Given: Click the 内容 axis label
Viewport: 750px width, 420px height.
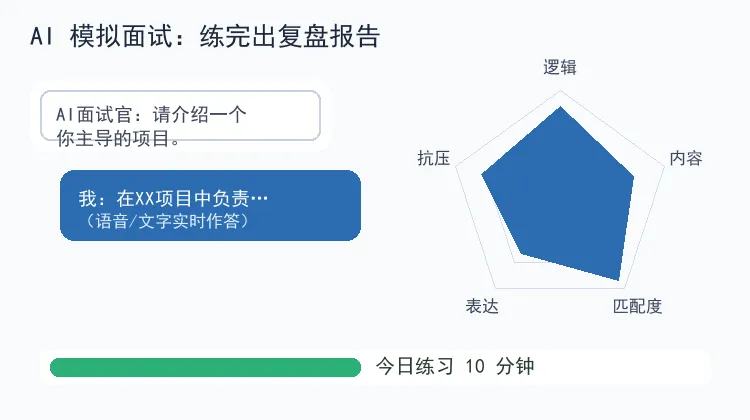Looking at the screenshot, I should point(685,158).
